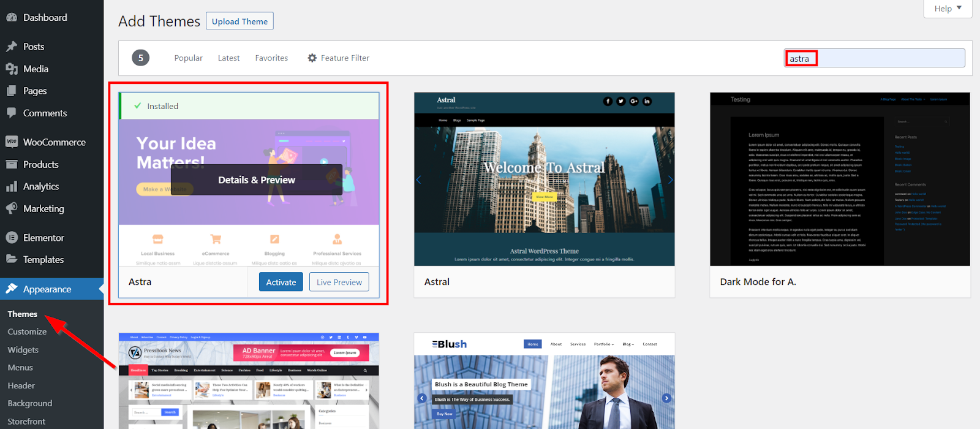
Task: Select the PressBook News theme thumbnail
Action: [x=249, y=381]
